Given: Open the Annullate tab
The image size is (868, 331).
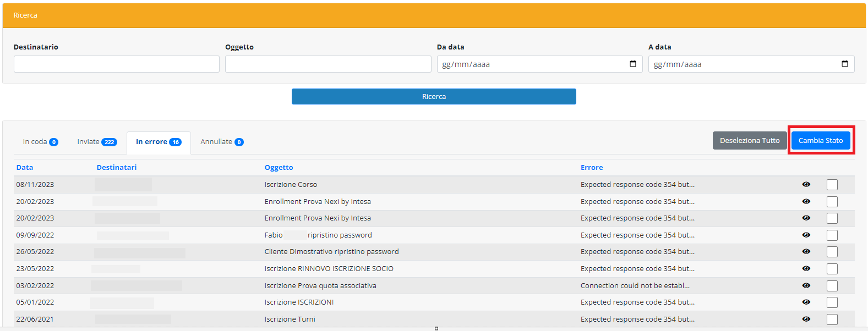Looking at the screenshot, I should tap(221, 142).
